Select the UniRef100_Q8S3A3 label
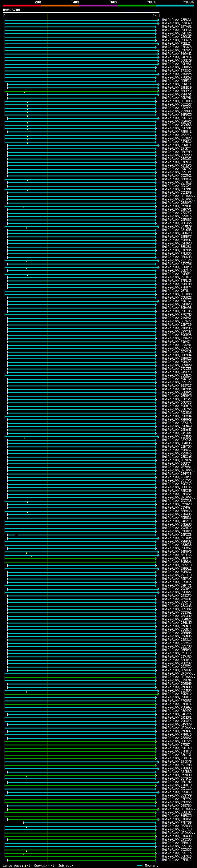Viewport: 197px width, 868px height. 176,606
